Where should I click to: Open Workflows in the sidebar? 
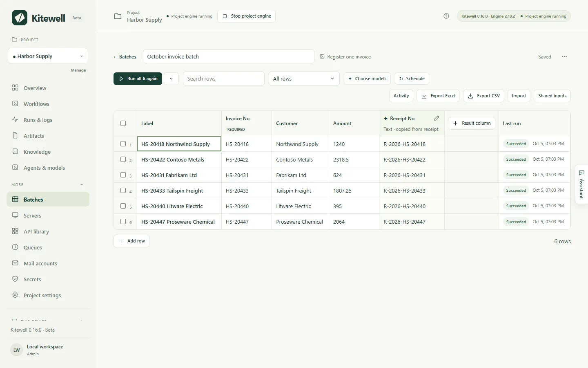click(48, 104)
